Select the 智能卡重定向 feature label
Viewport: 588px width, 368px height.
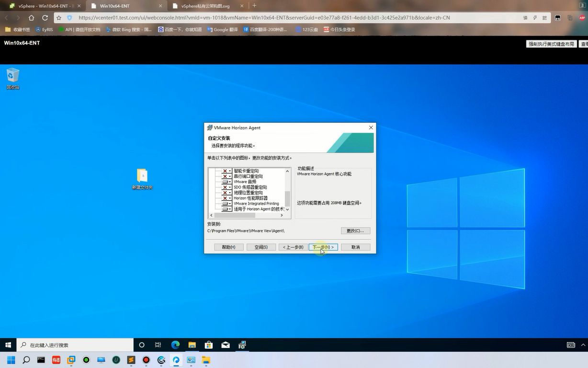246,171
